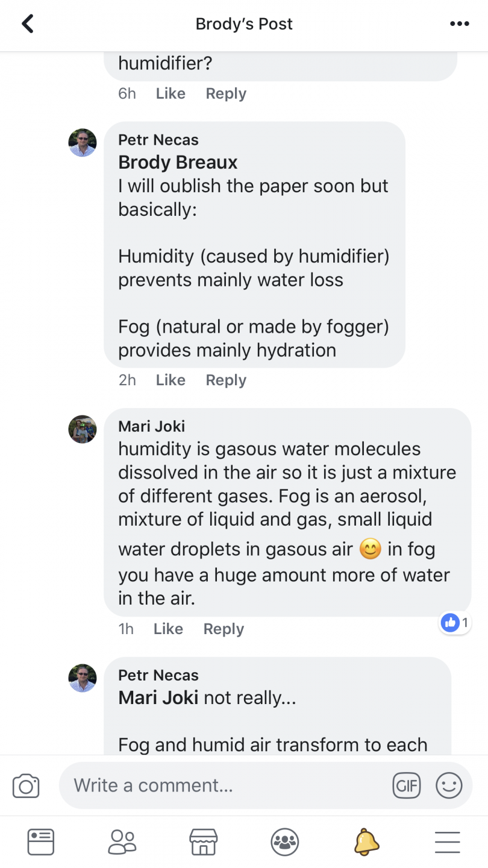Open the GIF picker
The image size is (488, 868).
click(406, 785)
